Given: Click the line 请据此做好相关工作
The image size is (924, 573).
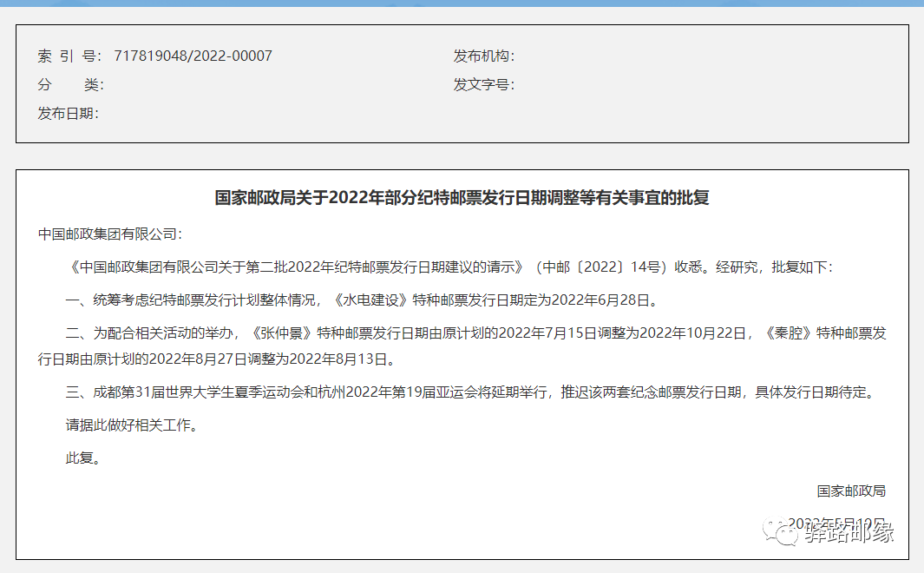Looking at the screenshot, I should click(x=132, y=425).
